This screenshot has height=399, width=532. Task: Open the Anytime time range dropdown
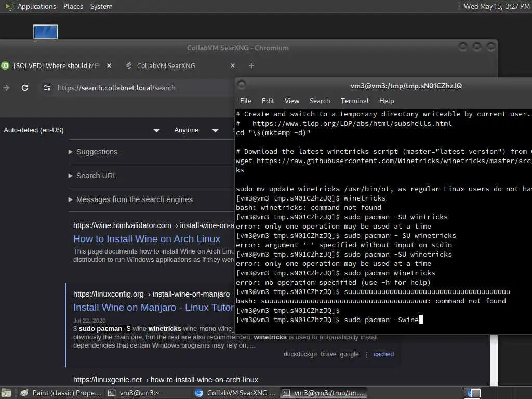click(196, 130)
